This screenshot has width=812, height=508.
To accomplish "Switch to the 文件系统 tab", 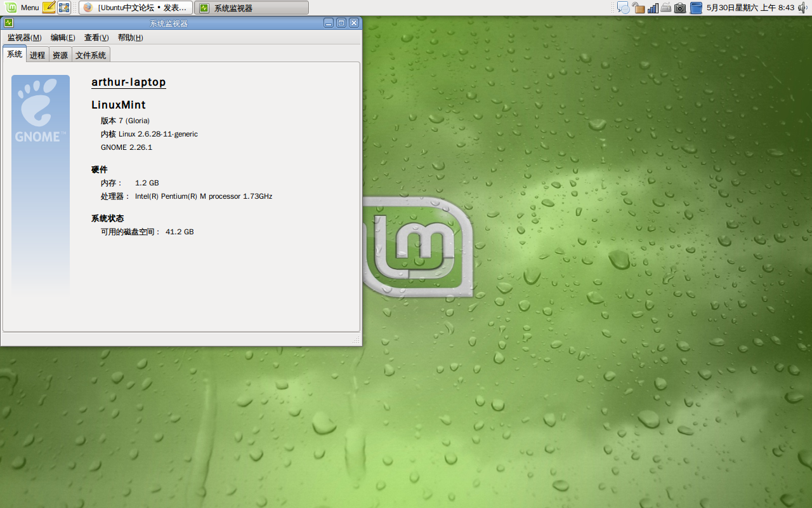I will coord(91,55).
